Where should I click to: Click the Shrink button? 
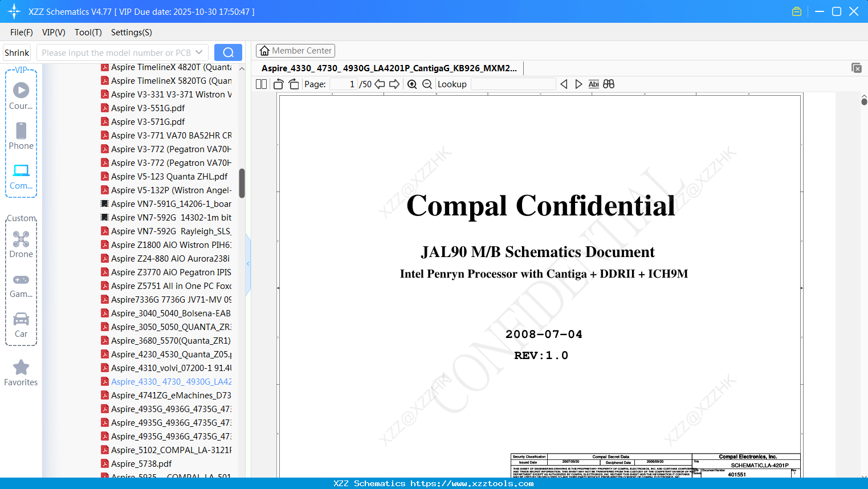[x=17, y=52]
